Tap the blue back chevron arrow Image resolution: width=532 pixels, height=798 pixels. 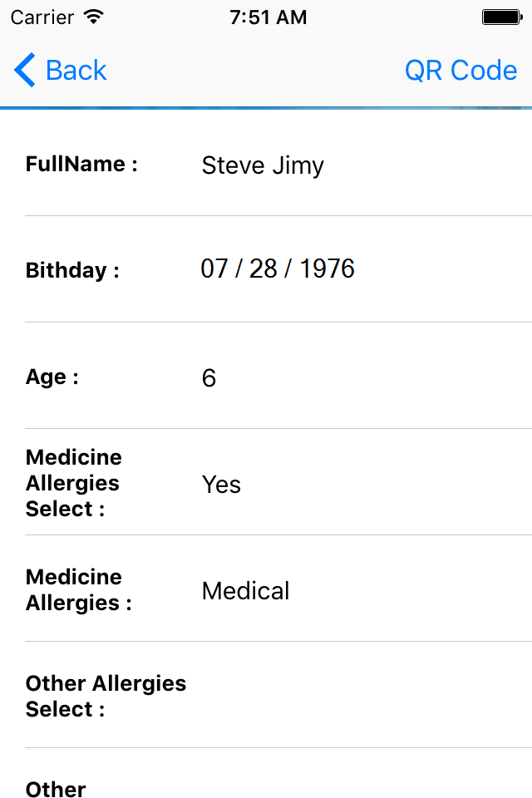pyautogui.click(x=25, y=71)
